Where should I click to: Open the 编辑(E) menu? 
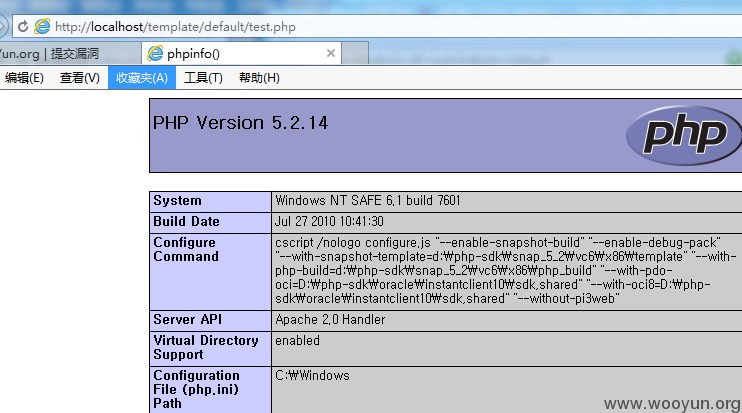pos(24,78)
